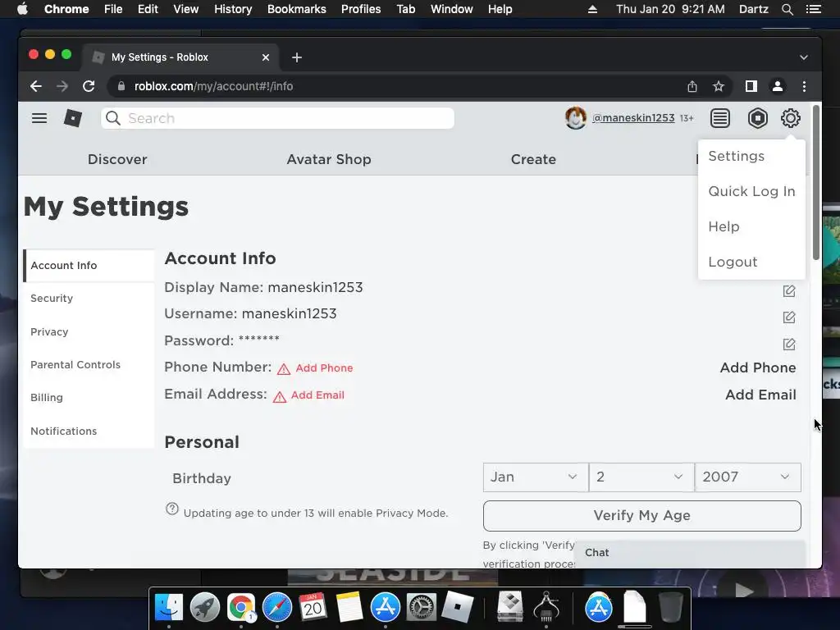Open Chrome three-dot menu
Image resolution: width=840 pixels, height=630 pixels.
[x=804, y=86]
